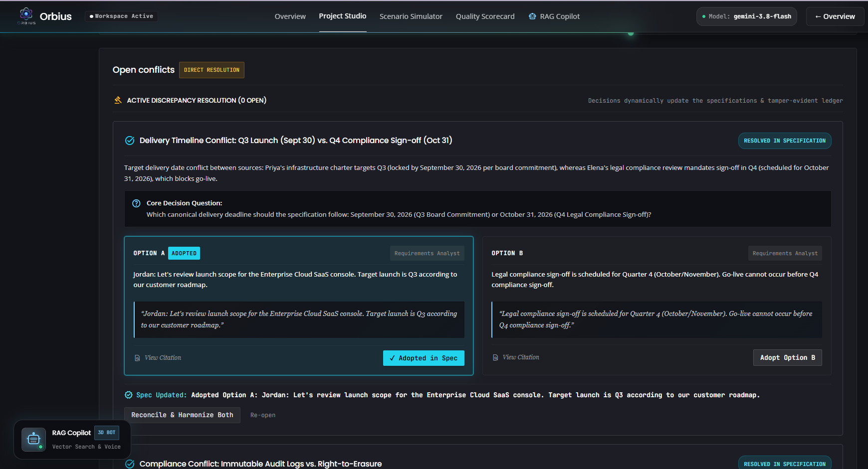This screenshot has height=469, width=868.
Task: Click the Resolved in Specification badge for Compliance Conflict
Action: click(x=785, y=464)
